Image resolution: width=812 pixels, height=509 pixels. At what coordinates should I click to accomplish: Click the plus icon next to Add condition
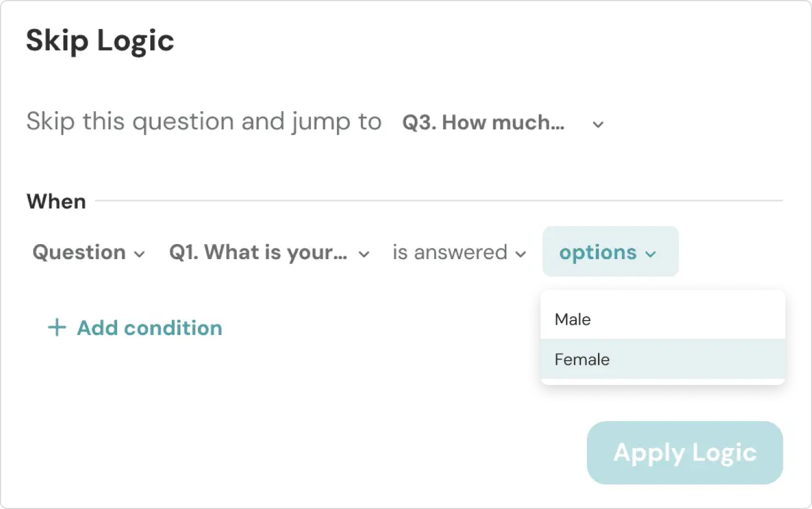pyautogui.click(x=56, y=328)
